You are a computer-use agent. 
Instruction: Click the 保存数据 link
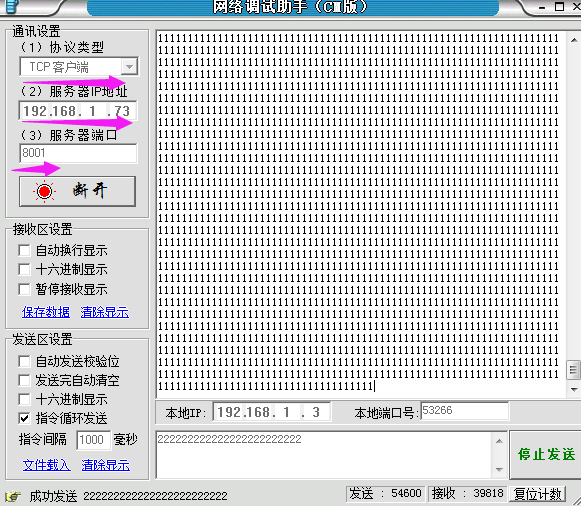(46, 312)
